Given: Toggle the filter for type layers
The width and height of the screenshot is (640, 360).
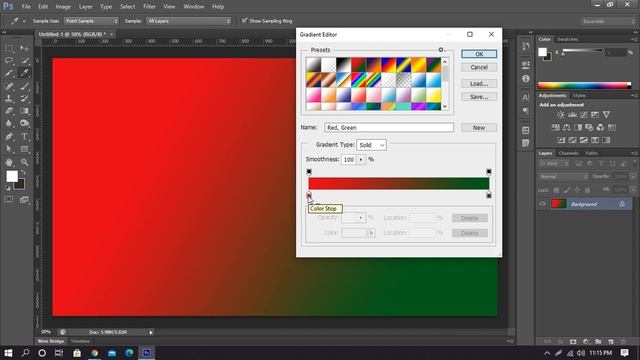Looking at the screenshot, I should click(601, 164).
